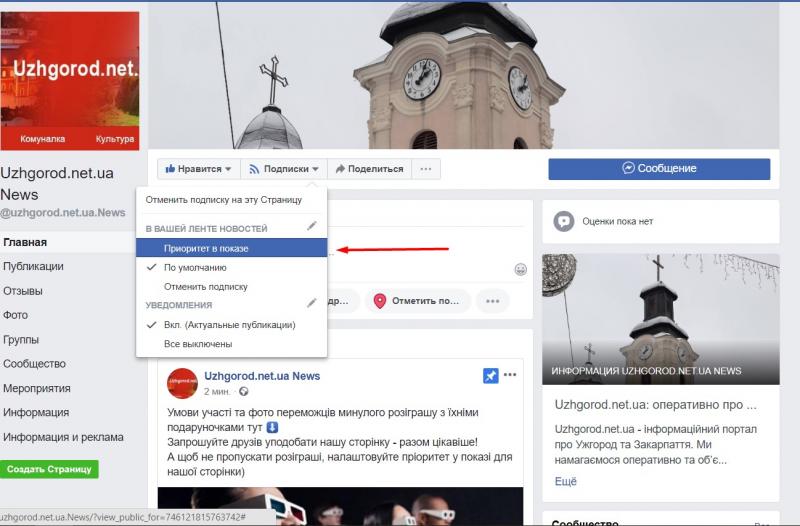
Task: Click pencil icon beside 'Уведомления' section
Action: (312, 303)
